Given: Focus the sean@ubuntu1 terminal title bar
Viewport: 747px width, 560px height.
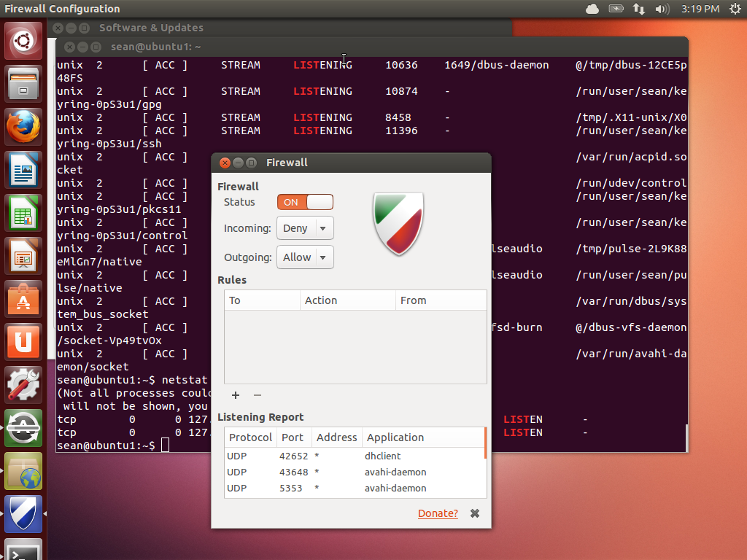Looking at the screenshot, I should (x=371, y=47).
